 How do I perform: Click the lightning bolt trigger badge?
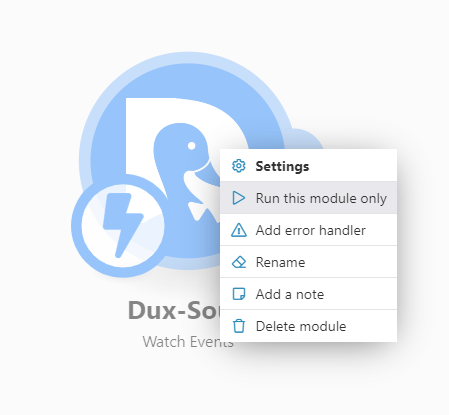pyautogui.click(x=123, y=226)
